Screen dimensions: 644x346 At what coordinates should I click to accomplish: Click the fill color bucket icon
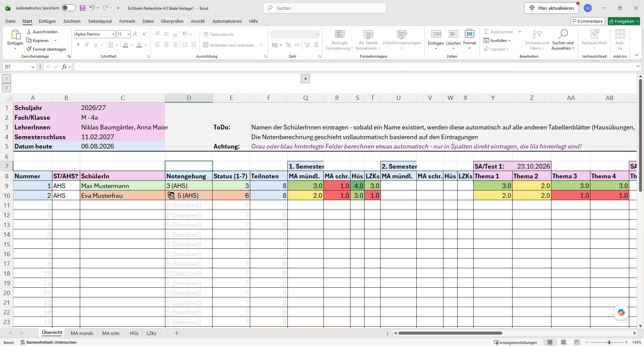[125, 45]
